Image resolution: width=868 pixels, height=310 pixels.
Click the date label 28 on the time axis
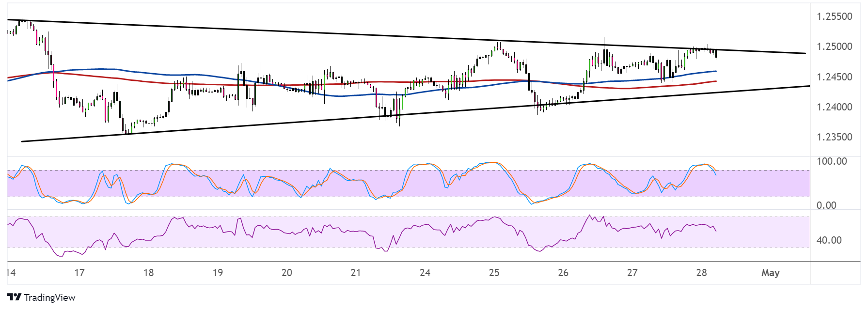click(x=701, y=273)
